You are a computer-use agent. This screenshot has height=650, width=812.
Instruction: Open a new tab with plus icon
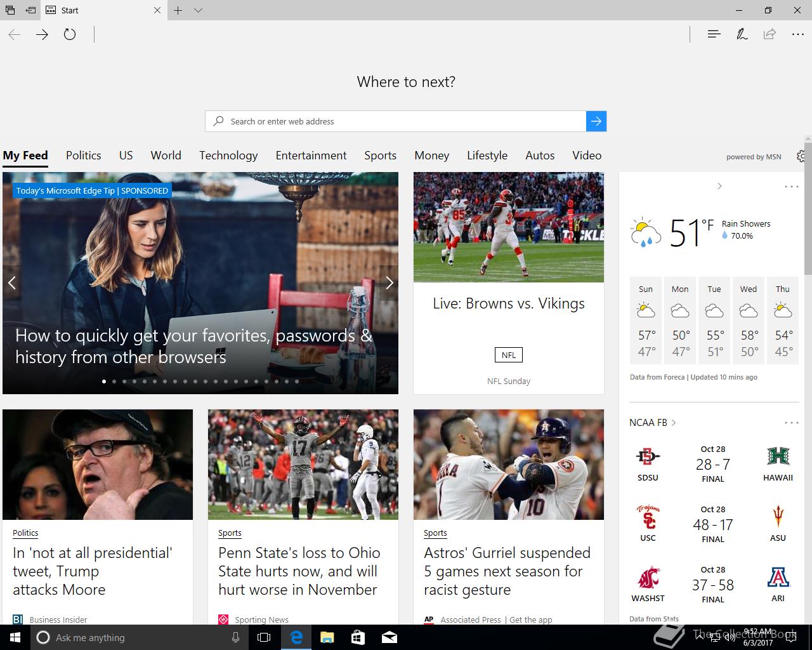[178, 10]
